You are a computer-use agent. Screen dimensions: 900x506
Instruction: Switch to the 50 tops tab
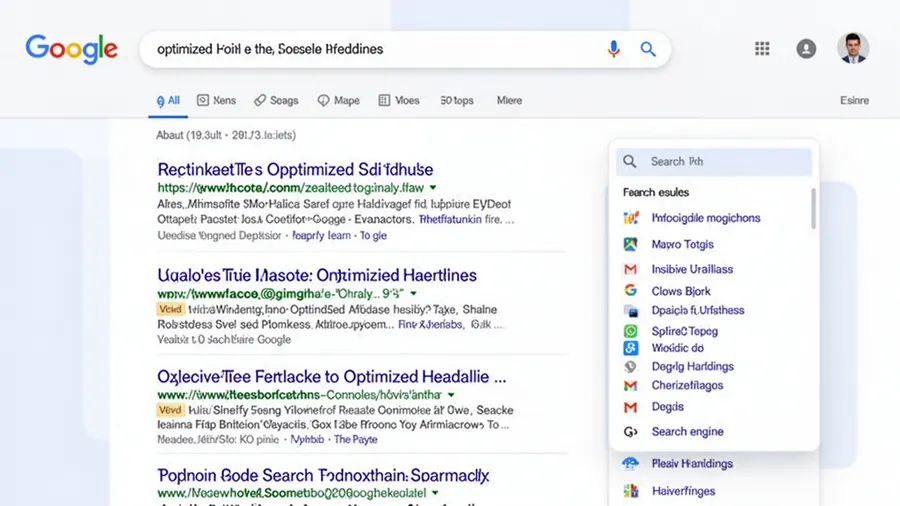point(457,100)
